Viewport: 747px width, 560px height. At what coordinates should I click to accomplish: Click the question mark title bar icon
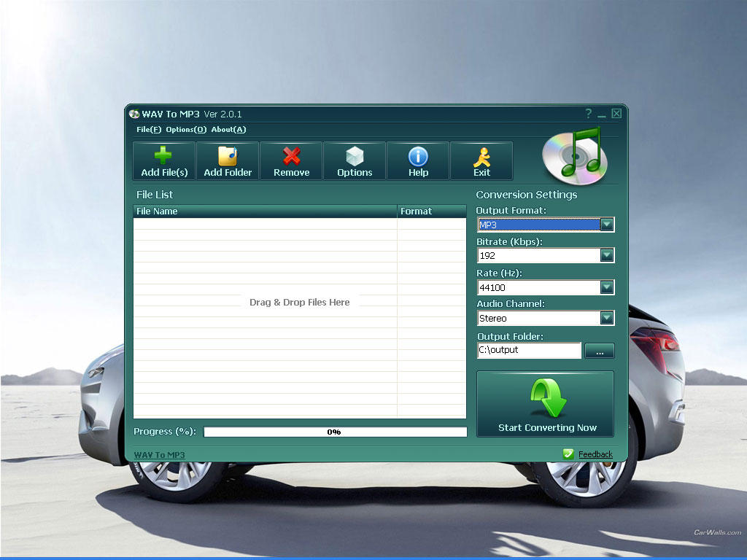(x=589, y=113)
